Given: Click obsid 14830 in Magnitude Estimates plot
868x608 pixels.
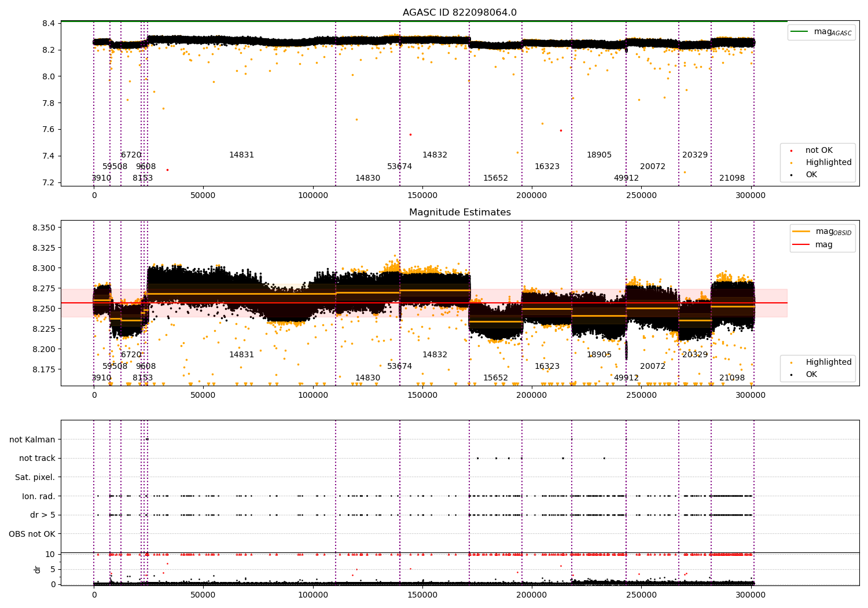Looking at the screenshot, I should [367, 378].
